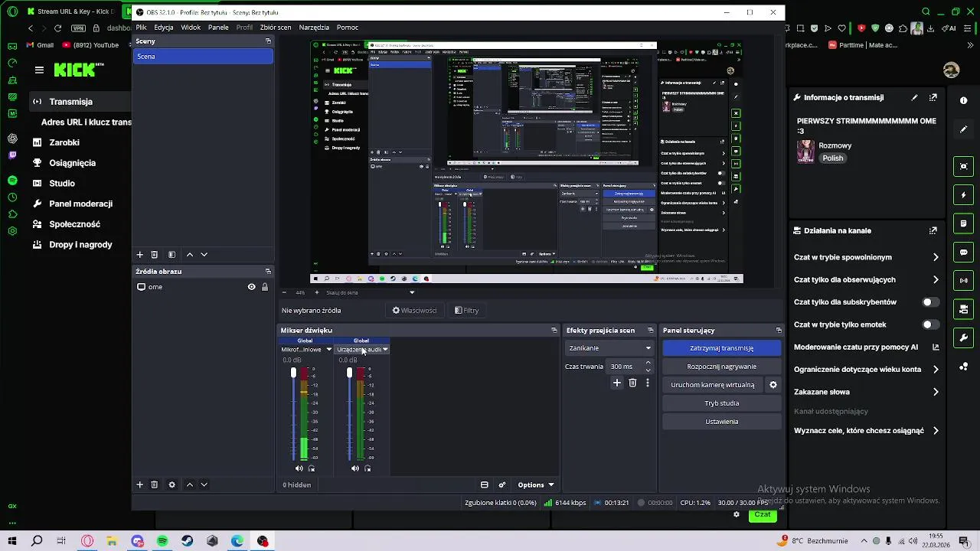Image resolution: width=980 pixels, height=551 pixels.
Task: Open preview scaling dropdown below preview
Action: pyautogui.click(x=370, y=292)
